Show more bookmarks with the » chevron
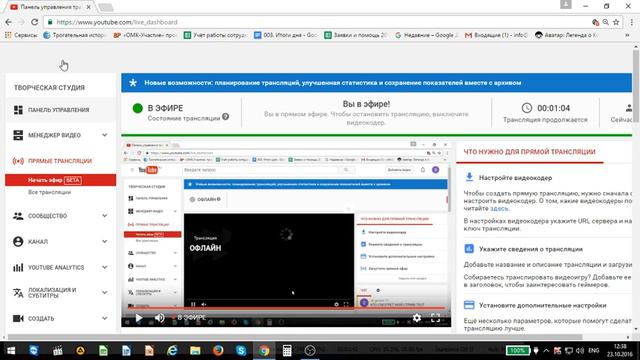Viewport: 640px width, 360px height. (x=627, y=35)
